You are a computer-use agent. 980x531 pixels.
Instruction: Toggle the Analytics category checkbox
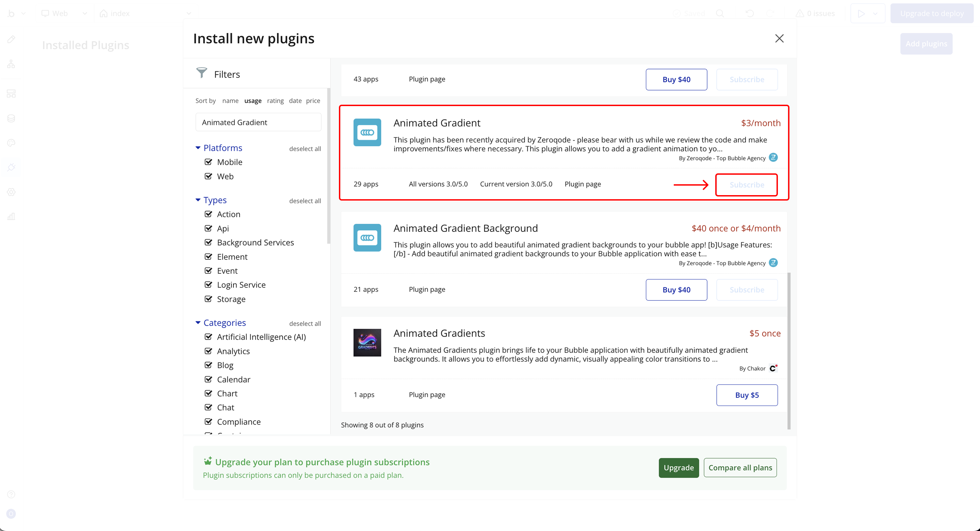(x=208, y=351)
